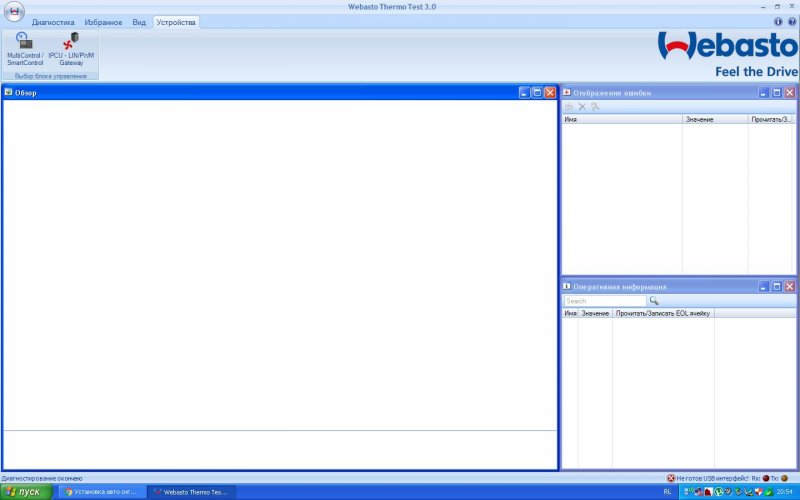Click the Rx indicator light in status bar
The width and height of the screenshot is (800, 500).
[766, 479]
